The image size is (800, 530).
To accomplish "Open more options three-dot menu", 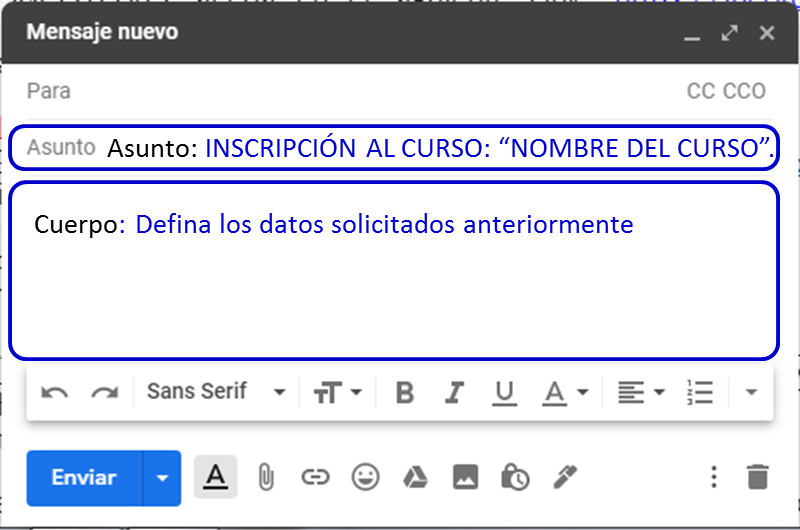I will click(714, 477).
